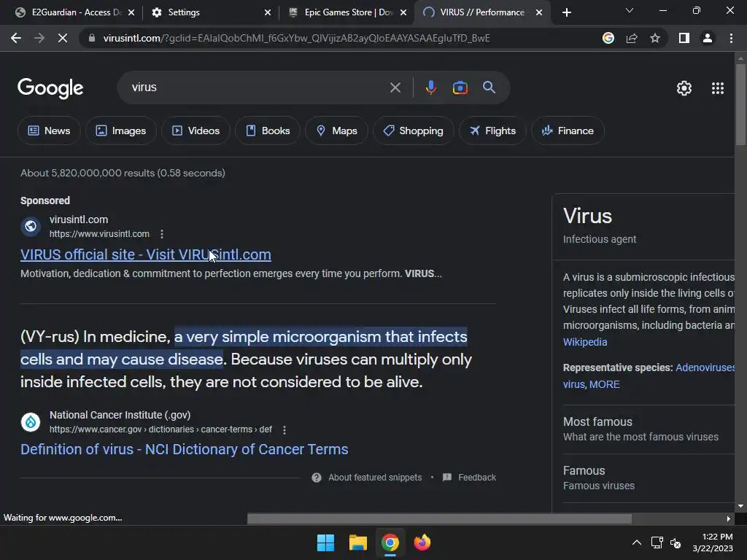Go back to the previous page

(x=16, y=38)
